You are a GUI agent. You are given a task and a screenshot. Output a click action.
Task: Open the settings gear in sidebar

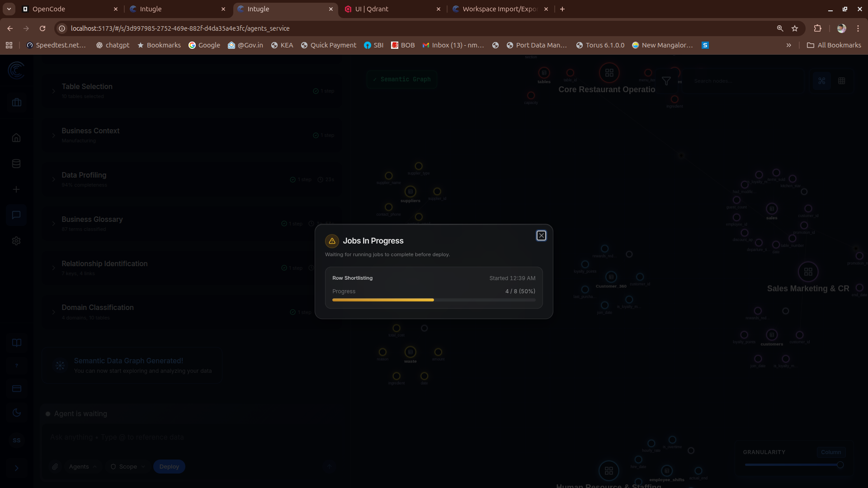(x=16, y=241)
